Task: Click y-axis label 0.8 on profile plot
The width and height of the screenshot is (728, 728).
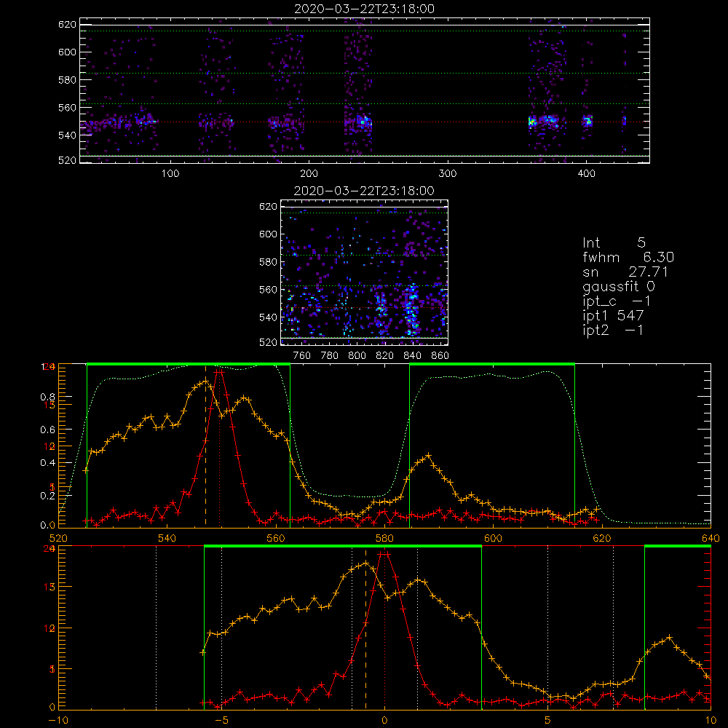Action: [48, 397]
